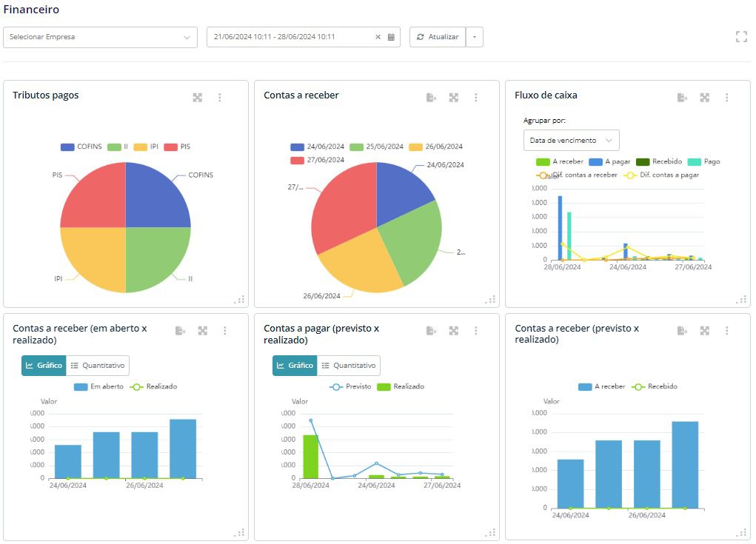Clear the date range with the X

pos(378,36)
